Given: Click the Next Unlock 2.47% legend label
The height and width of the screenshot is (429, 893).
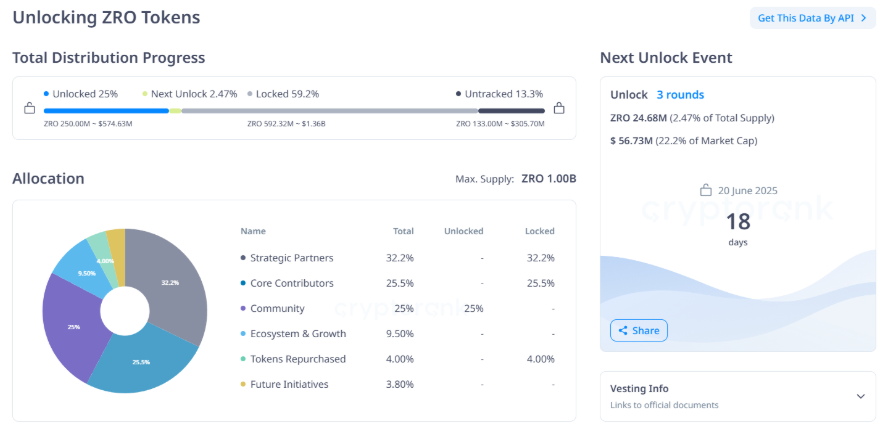Looking at the screenshot, I should click(190, 94).
